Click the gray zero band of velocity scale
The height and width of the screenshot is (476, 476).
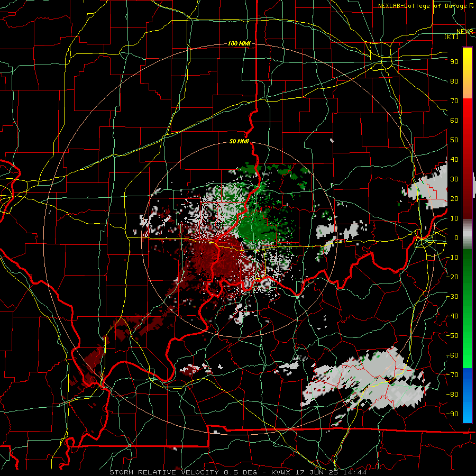[x=467, y=234]
